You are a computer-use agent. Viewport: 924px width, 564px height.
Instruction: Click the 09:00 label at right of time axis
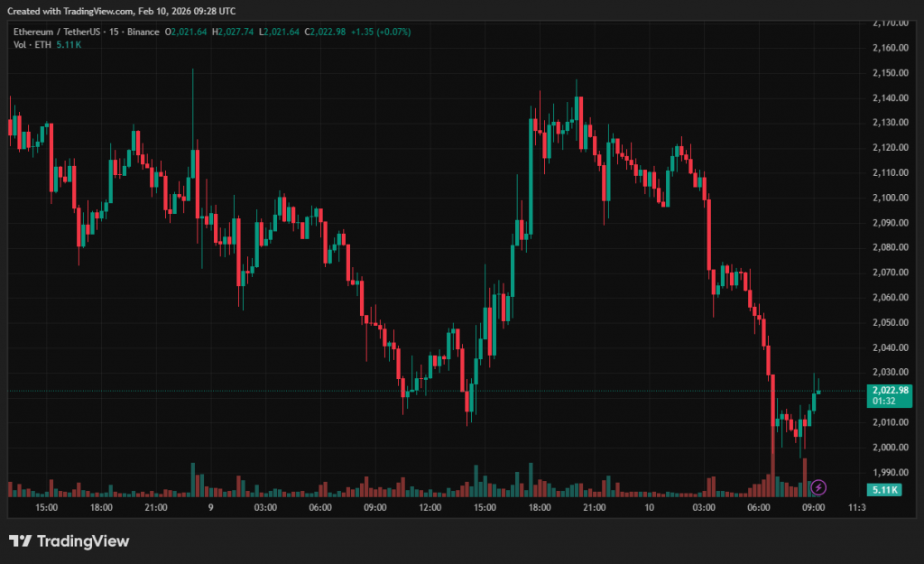pyautogui.click(x=814, y=508)
